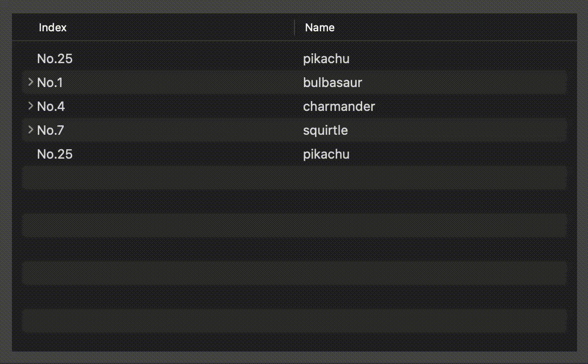588x364 pixels.
Task: Click the column divider between Index and Name
Action: [294, 28]
